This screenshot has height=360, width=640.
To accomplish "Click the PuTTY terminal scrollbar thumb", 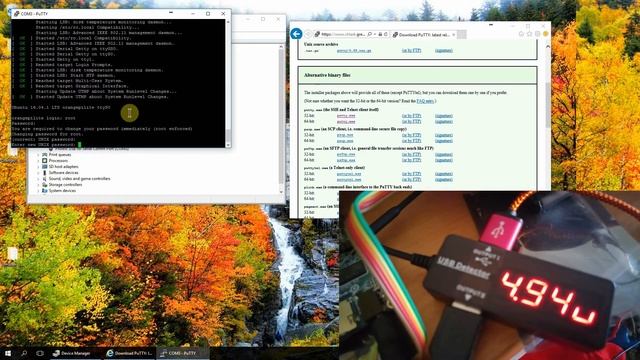I will (228, 135).
